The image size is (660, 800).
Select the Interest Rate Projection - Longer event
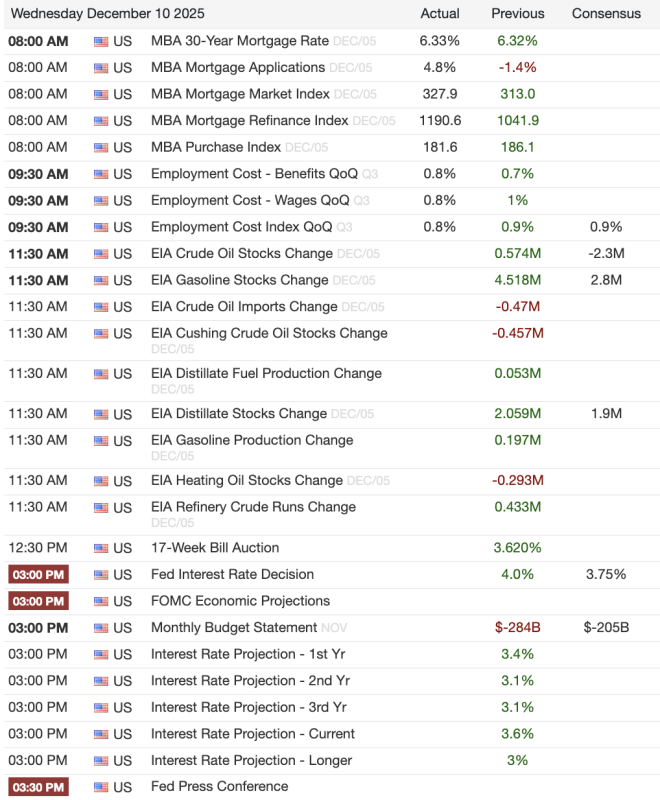(251, 760)
